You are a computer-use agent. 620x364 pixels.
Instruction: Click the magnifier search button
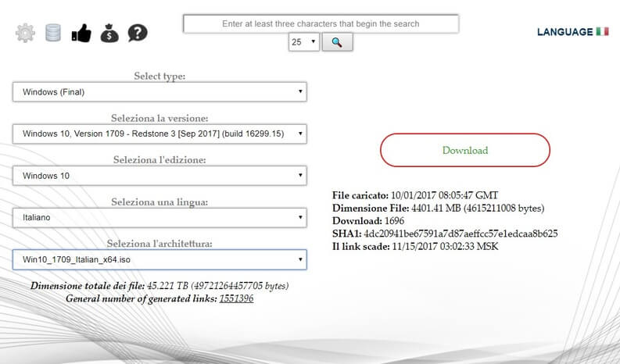[x=337, y=42]
